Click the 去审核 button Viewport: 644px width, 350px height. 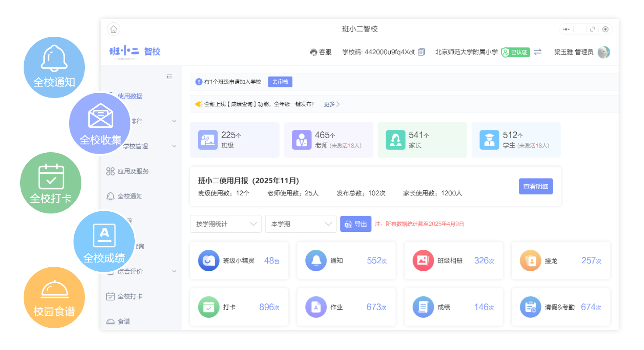[x=280, y=82]
